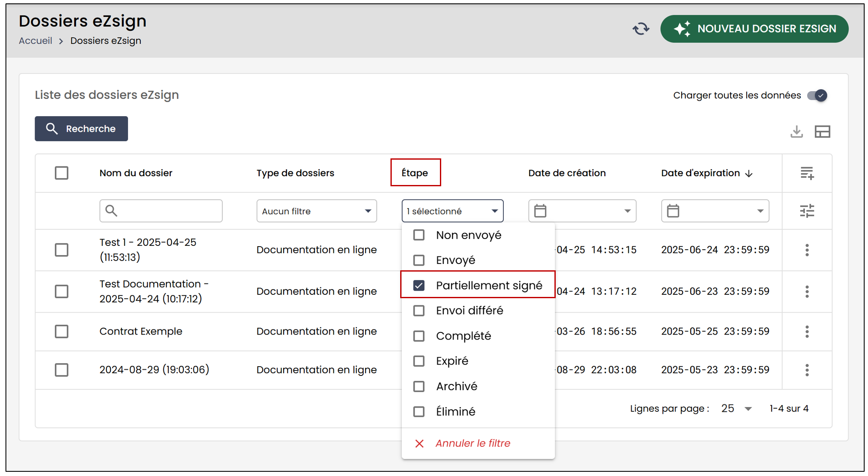Tick the select-all checkbox in header
The width and height of the screenshot is (868, 476).
62,173
